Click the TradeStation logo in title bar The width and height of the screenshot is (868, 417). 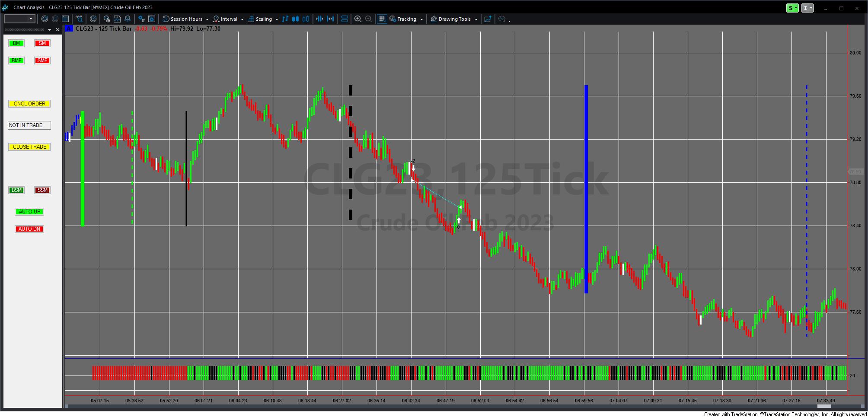point(5,7)
